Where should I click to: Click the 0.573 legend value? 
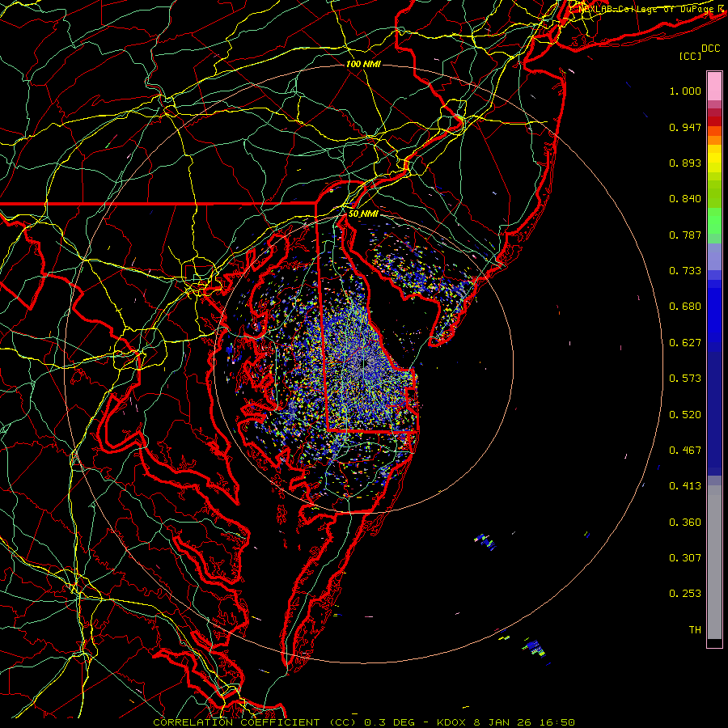coord(685,379)
